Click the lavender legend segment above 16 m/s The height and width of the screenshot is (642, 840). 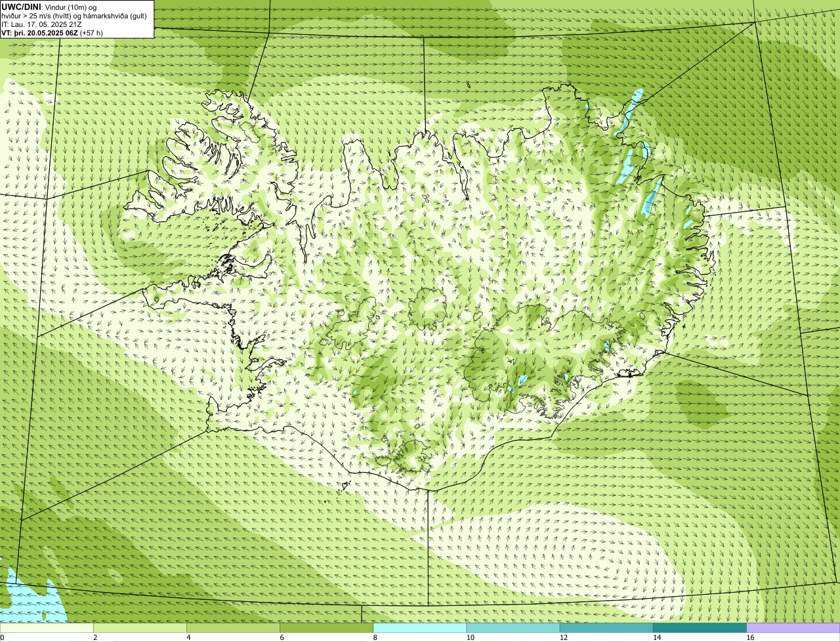[793, 628]
